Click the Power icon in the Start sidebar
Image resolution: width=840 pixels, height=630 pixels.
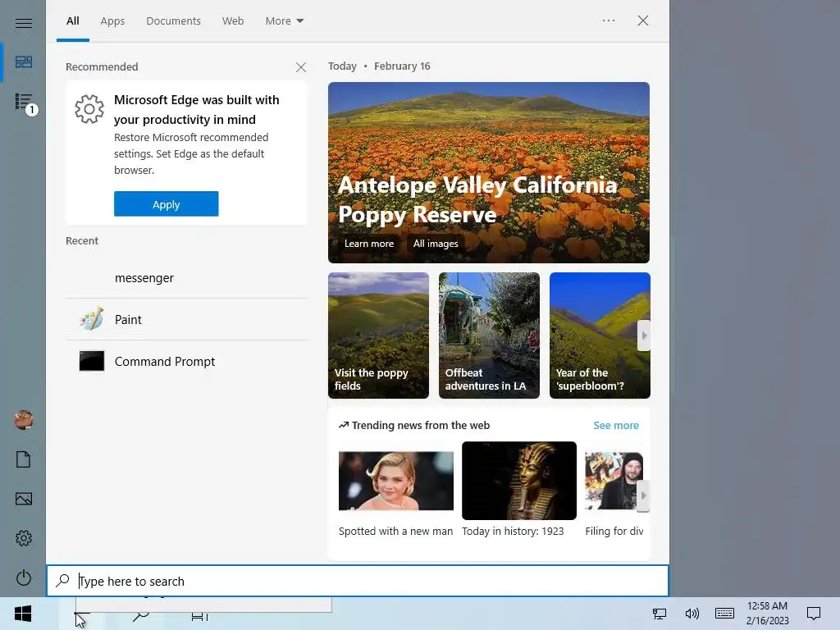click(23, 577)
